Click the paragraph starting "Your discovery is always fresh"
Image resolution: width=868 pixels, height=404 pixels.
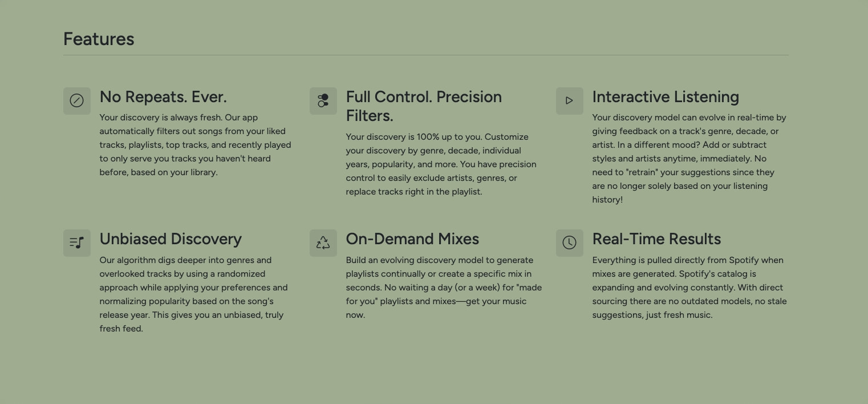click(x=196, y=145)
